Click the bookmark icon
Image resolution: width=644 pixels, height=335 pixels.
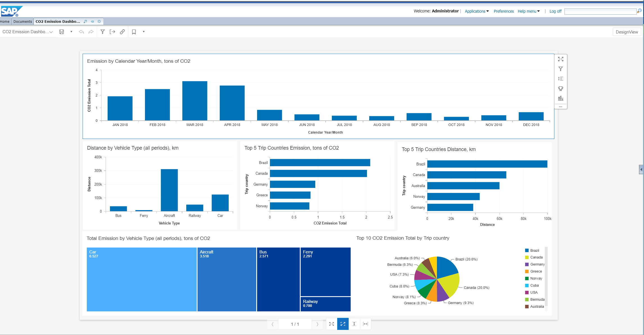134,32
